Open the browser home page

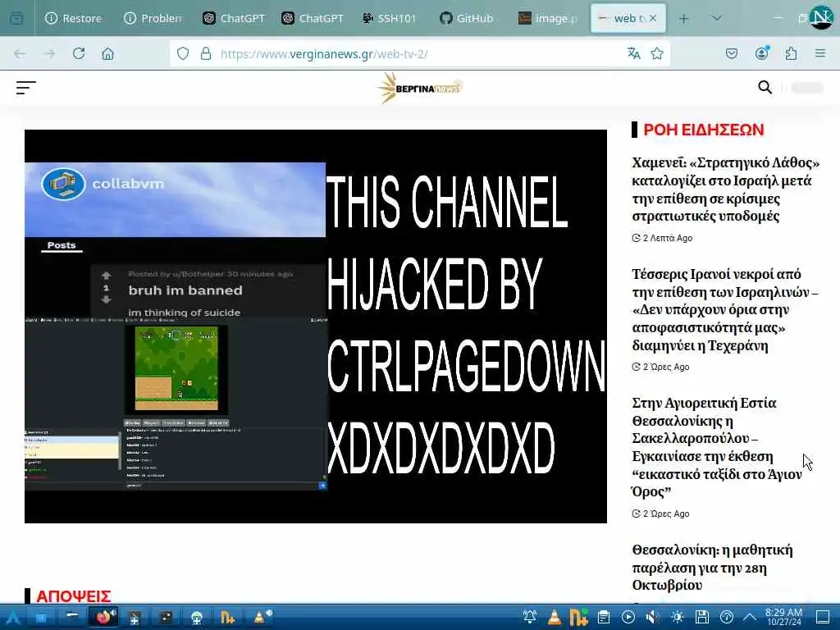click(x=107, y=53)
